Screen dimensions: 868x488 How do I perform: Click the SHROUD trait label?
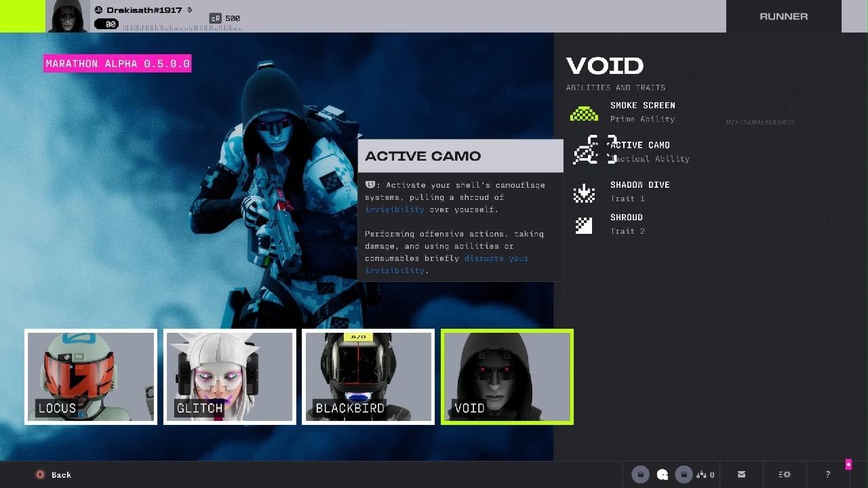point(626,218)
